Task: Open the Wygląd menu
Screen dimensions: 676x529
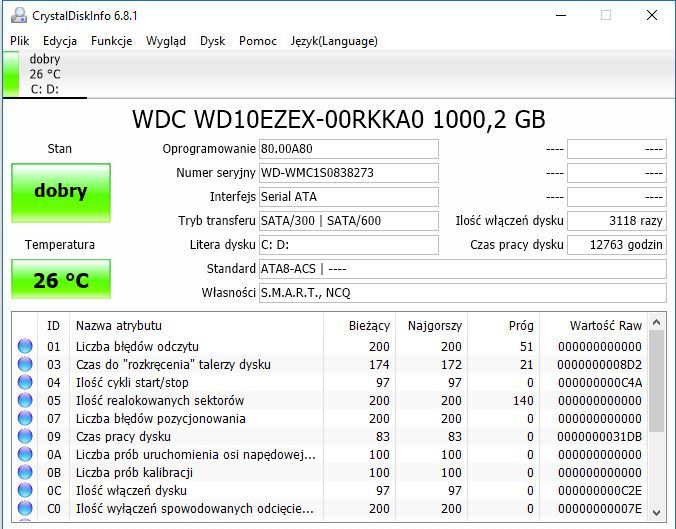Action: pyautogui.click(x=166, y=41)
